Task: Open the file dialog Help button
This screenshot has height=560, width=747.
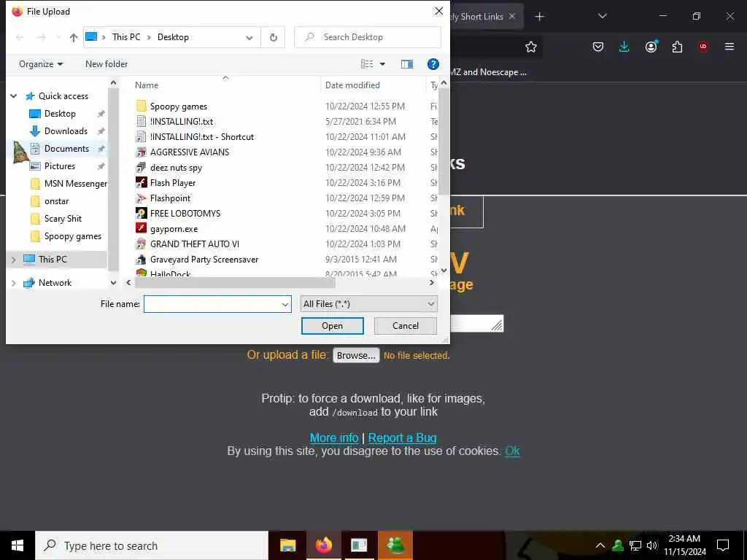Action: [x=433, y=64]
